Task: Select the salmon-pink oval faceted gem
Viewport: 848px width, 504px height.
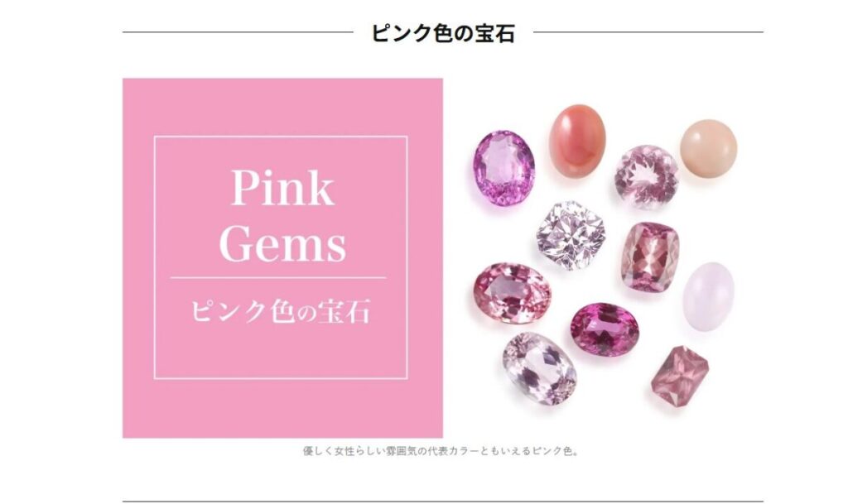Action: pyautogui.click(x=512, y=293)
